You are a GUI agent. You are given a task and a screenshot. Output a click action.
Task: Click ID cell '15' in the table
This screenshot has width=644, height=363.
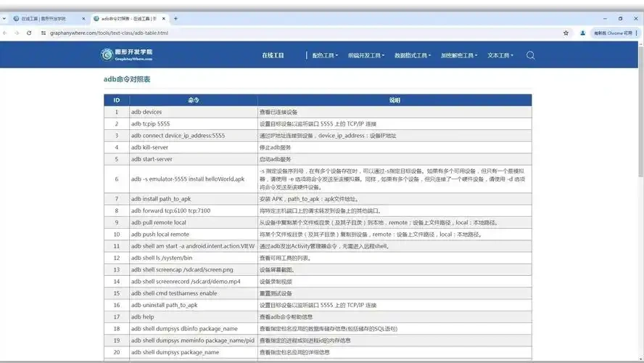(x=117, y=293)
